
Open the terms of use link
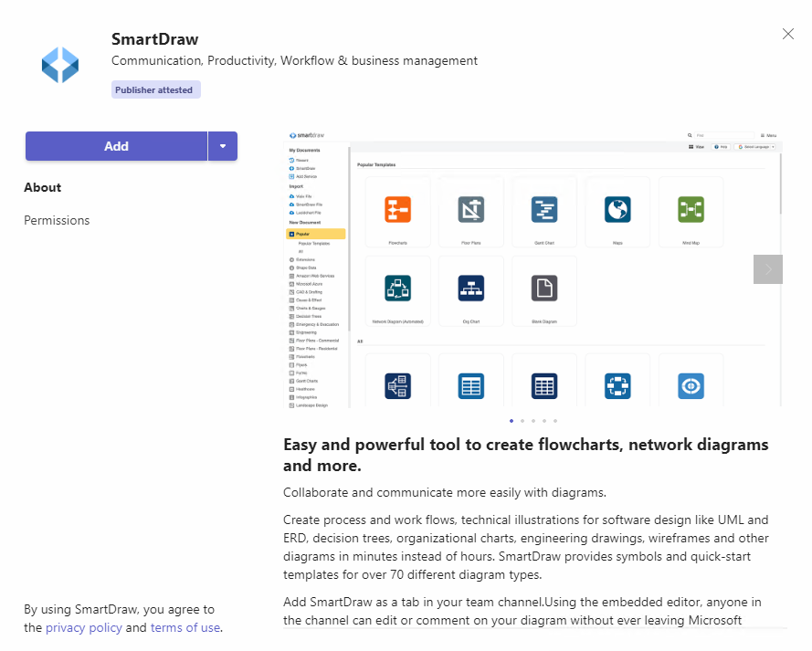[185, 627]
